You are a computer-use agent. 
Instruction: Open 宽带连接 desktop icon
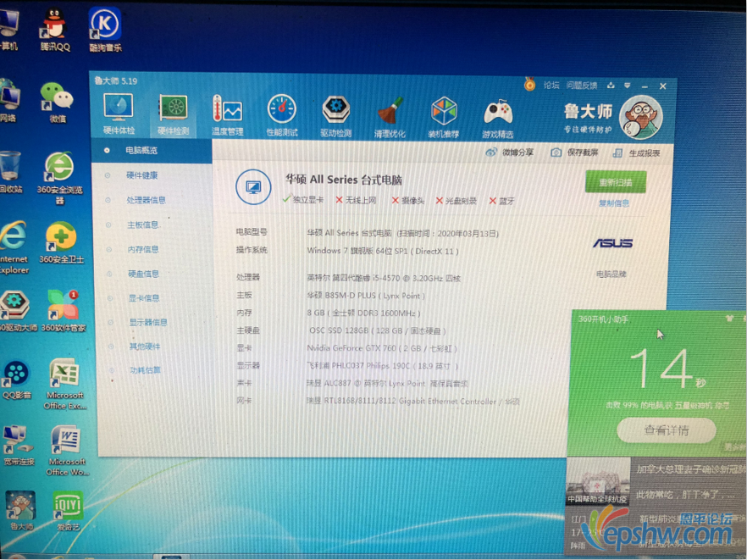19,445
